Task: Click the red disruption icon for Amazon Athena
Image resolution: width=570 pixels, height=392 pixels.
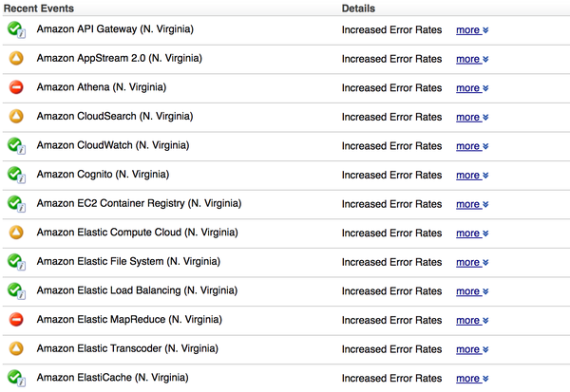Action: [x=16, y=87]
